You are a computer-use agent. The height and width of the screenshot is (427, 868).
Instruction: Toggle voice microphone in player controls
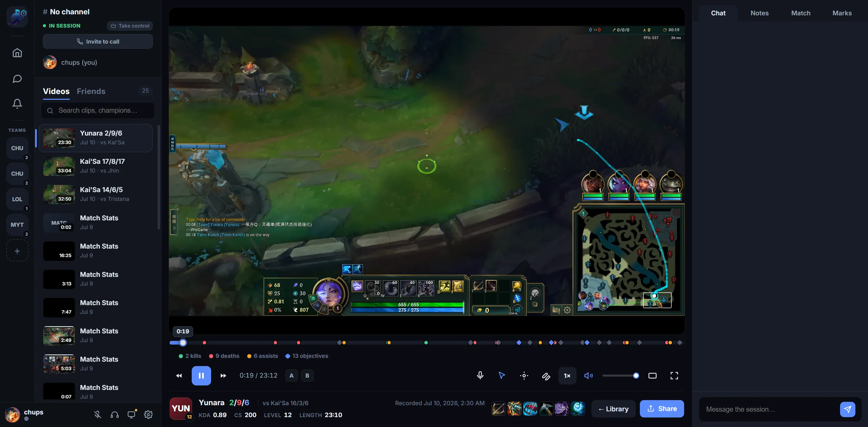480,376
